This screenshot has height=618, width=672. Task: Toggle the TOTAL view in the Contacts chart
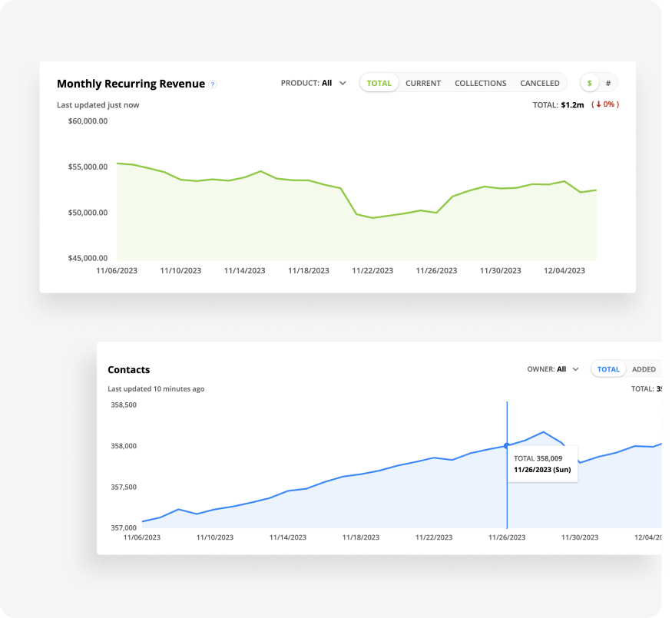(x=607, y=369)
